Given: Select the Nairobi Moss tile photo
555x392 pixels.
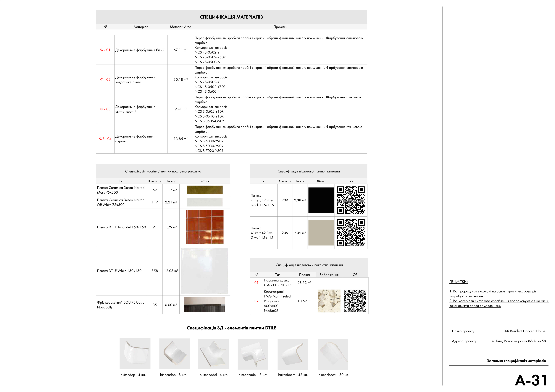Looking at the screenshot, I should click(204, 190).
